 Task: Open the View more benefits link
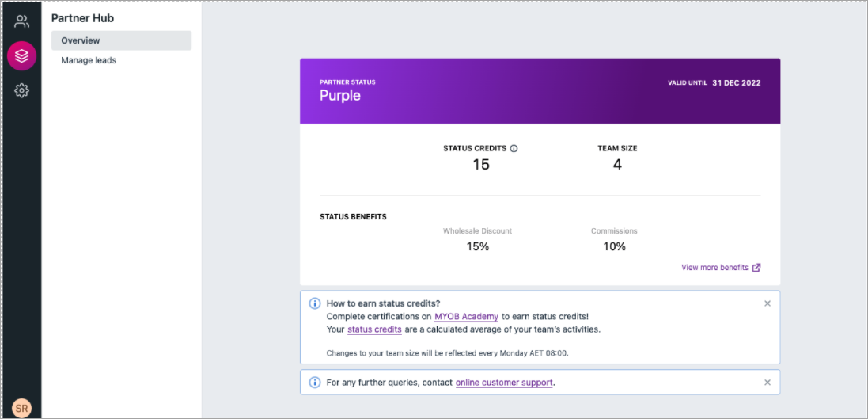(x=714, y=268)
